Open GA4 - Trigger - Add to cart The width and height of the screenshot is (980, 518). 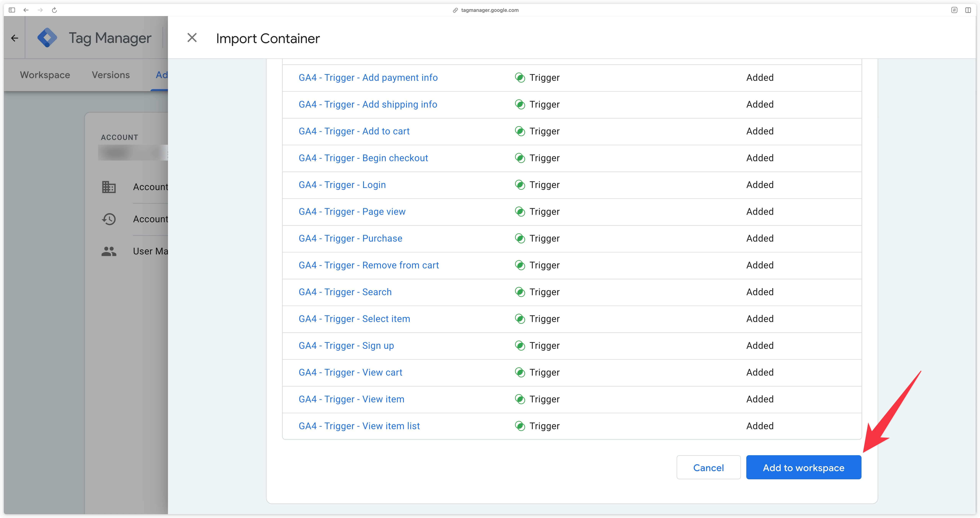click(x=354, y=131)
